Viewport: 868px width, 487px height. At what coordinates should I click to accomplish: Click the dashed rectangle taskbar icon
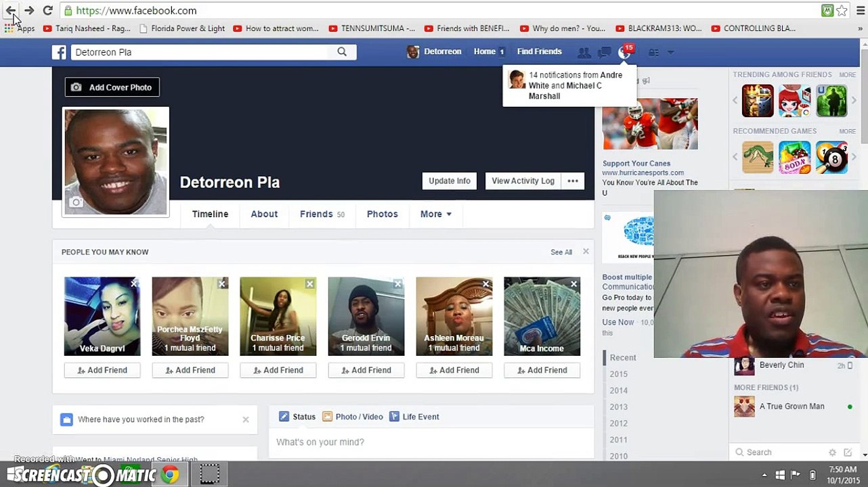coord(209,475)
